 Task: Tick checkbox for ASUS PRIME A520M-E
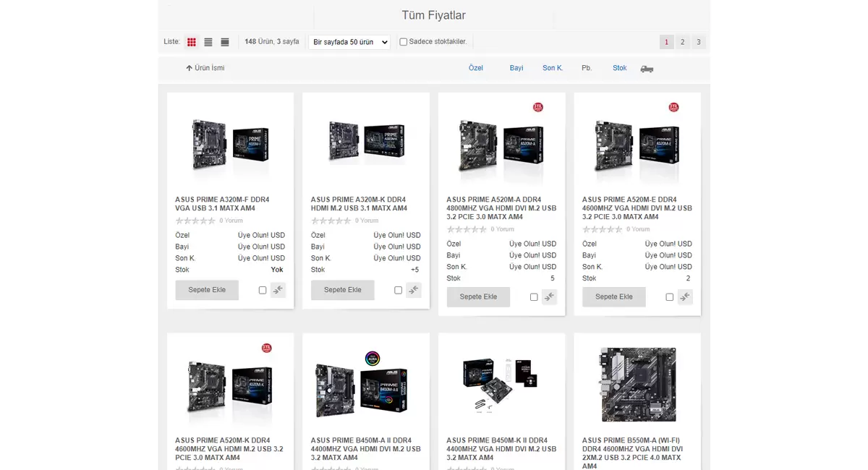[x=669, y=297]
